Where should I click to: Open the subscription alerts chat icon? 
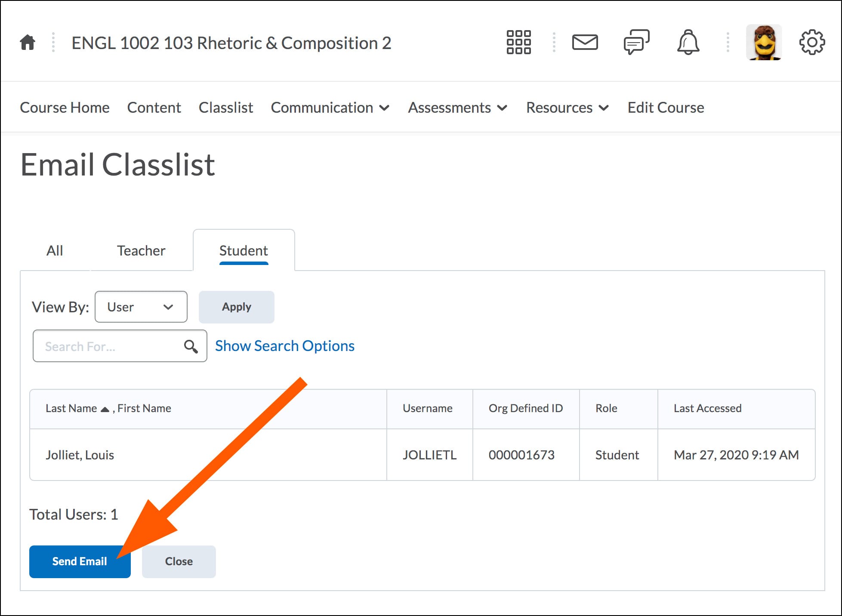coord(636,42)
